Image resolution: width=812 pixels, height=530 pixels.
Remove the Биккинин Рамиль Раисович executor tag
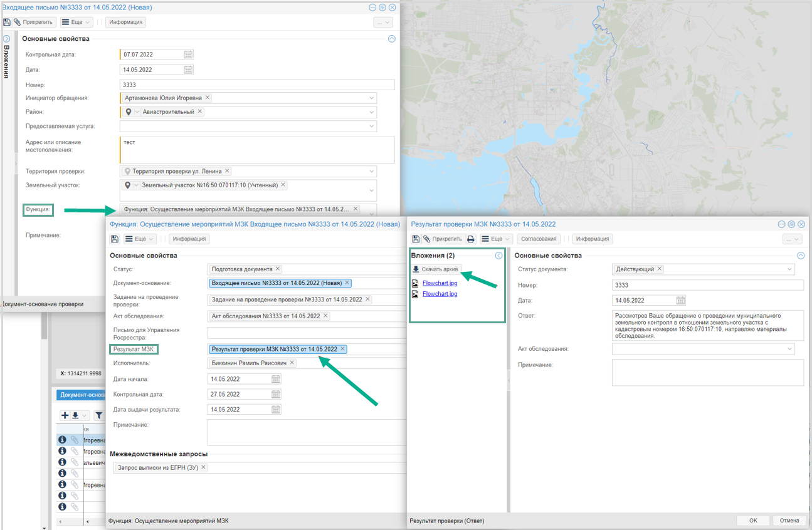pos(292,363)
